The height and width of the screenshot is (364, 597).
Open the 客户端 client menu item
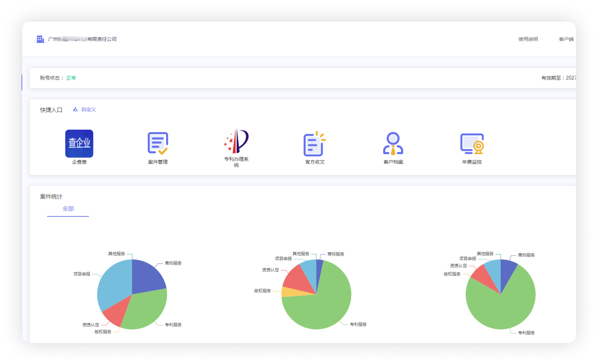coord(566,39)
